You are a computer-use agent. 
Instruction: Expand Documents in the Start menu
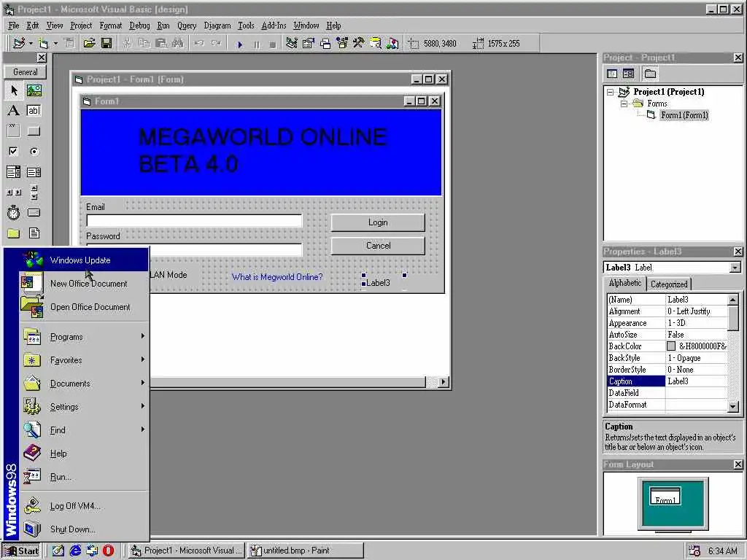click(85, 384)
